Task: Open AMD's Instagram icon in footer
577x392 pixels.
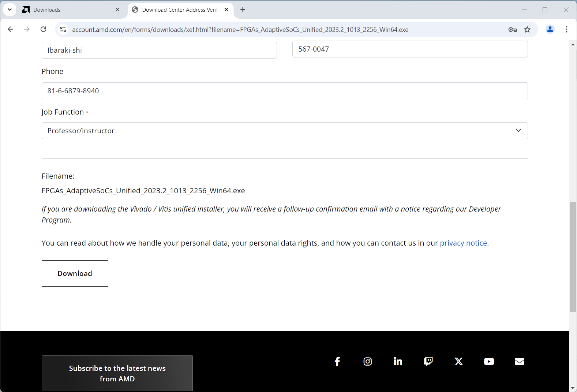Action: click(367, 362)
